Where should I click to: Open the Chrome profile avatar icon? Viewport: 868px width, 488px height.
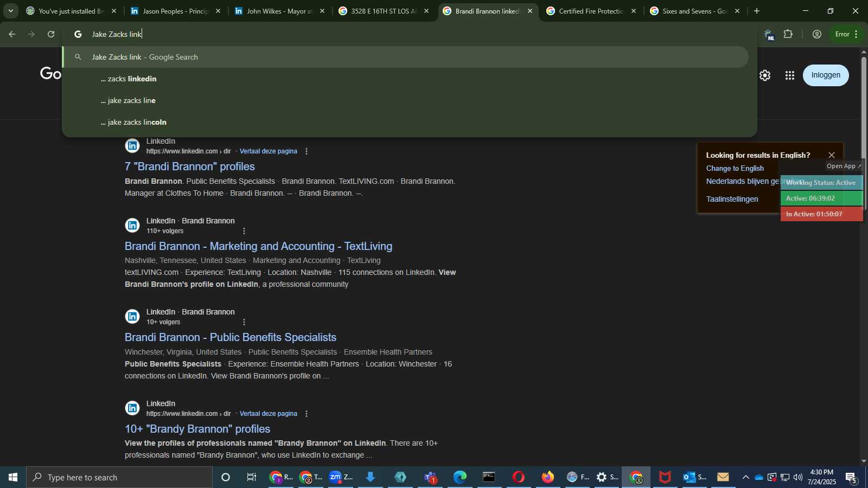click(x=817, y=34)
